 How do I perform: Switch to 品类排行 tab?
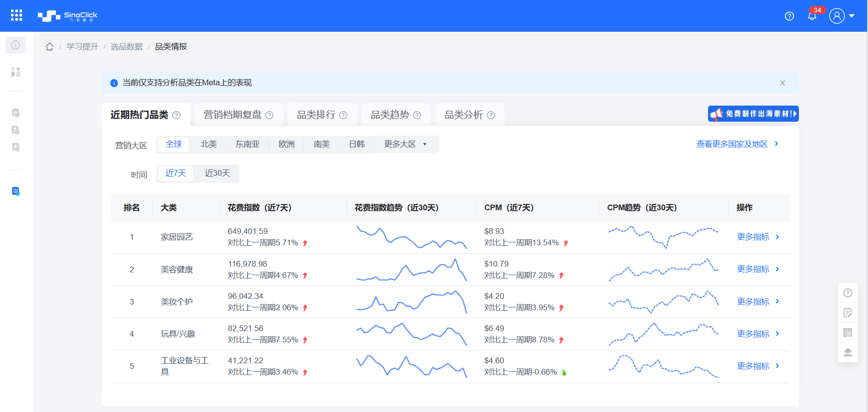[x=316, y=115]
